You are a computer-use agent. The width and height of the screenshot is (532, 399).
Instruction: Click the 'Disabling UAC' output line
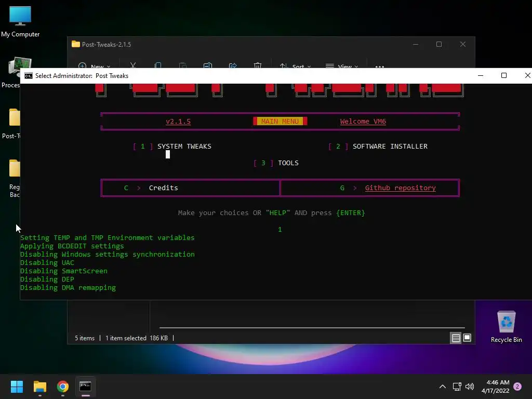coord(47,262)
